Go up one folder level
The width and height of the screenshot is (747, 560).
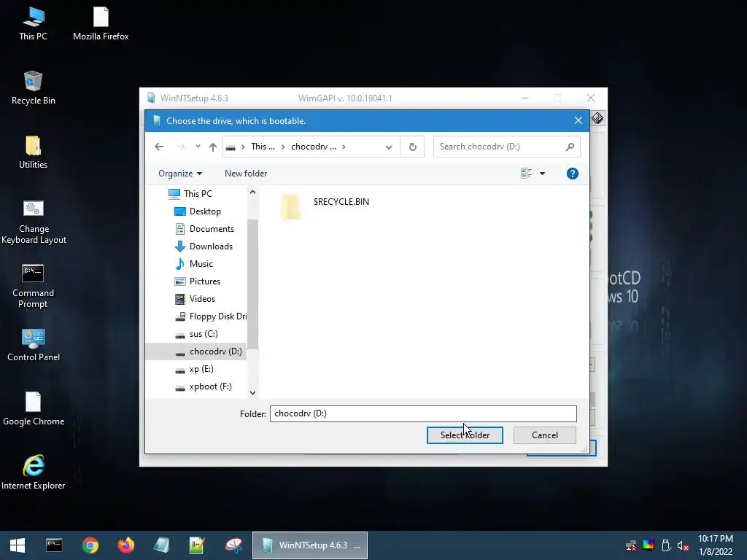point(213,147)
